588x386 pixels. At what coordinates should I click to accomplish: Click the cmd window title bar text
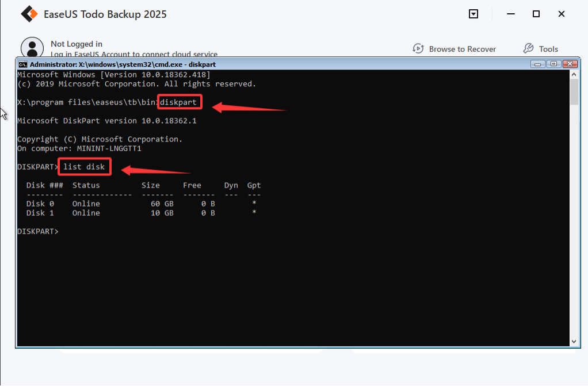pyautogui.click(x=123, y=64)
